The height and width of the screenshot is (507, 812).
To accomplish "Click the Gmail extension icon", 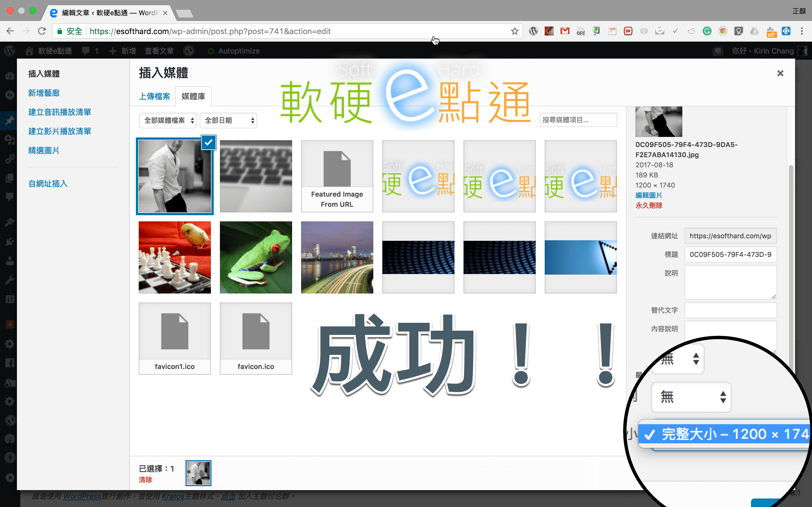I will 565,31.
